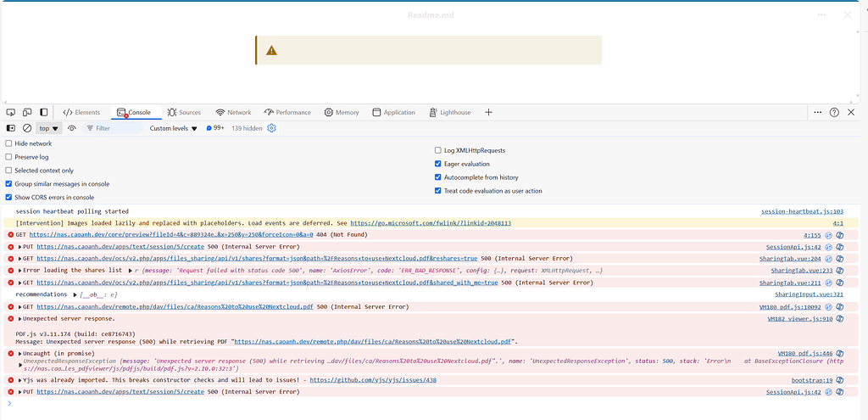Enable the Hide network checkbox

8,143
